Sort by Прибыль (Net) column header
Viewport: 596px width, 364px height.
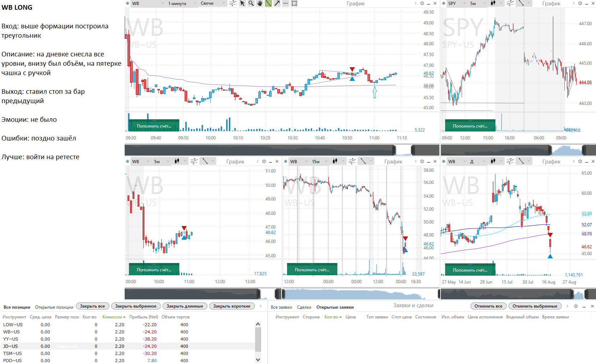[144, 317]
